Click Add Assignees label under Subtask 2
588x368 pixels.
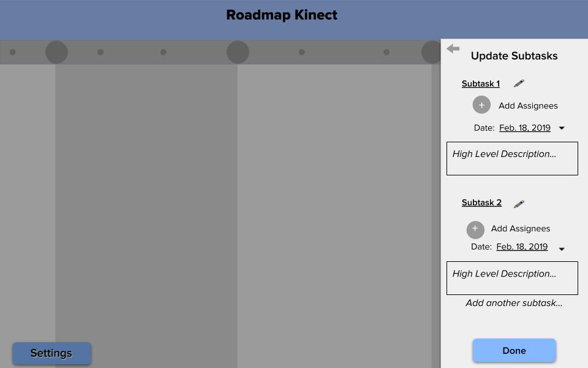click(x=521, y=229)
